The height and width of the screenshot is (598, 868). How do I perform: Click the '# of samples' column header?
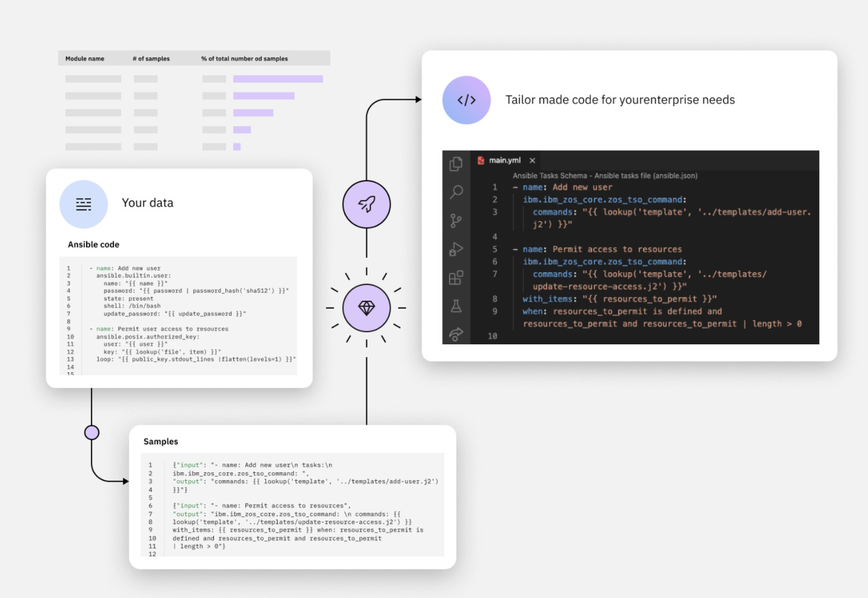(151, 59)
